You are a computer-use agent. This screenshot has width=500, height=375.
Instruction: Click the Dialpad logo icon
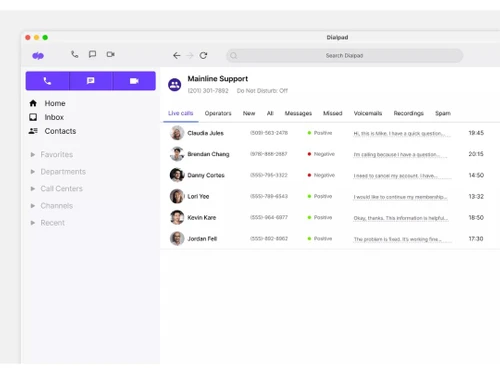coord(38,56)
